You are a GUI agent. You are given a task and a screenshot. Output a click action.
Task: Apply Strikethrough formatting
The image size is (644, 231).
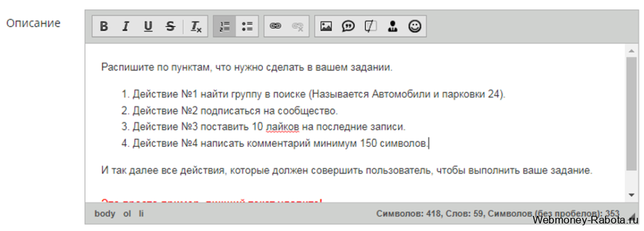point(170,26)
